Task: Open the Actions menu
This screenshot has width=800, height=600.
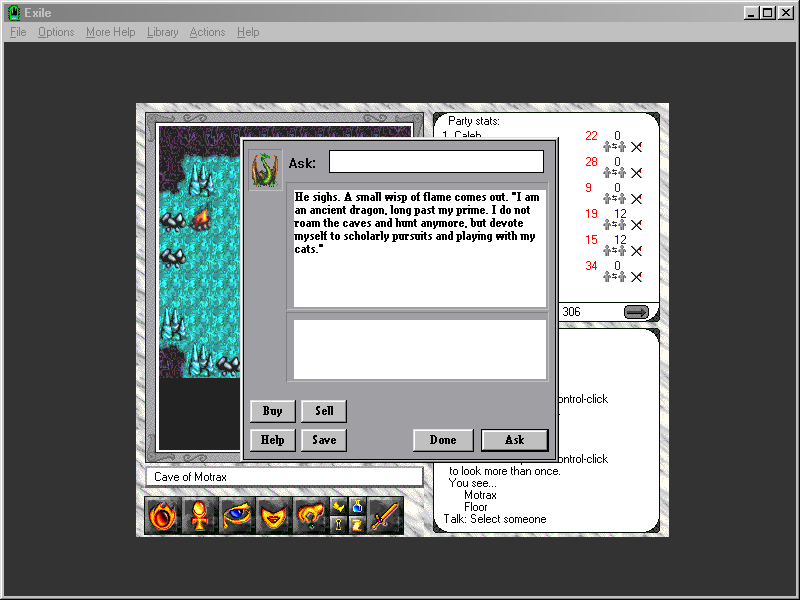Action: pos(207,32)
